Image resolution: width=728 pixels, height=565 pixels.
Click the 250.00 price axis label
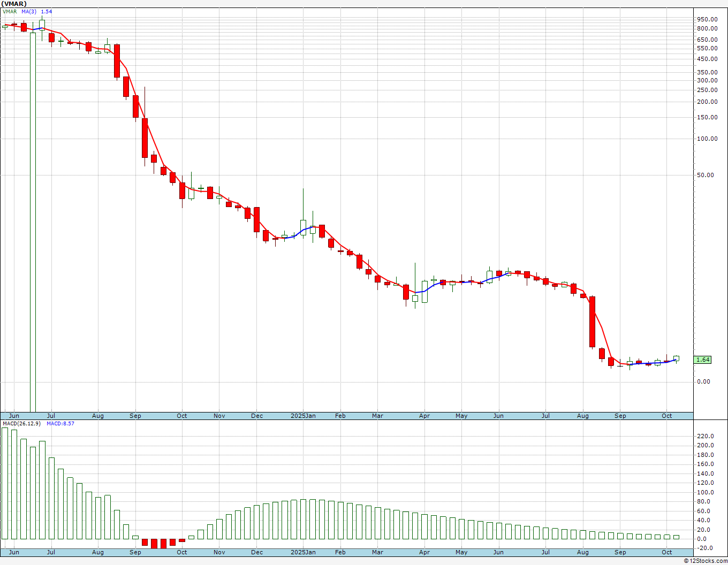(x=707, y=90)
